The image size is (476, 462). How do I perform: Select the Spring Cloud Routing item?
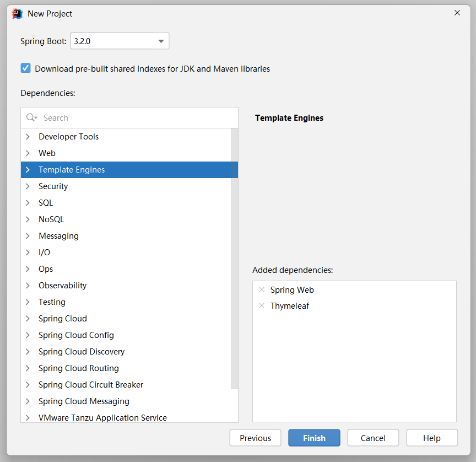(79, 368)
